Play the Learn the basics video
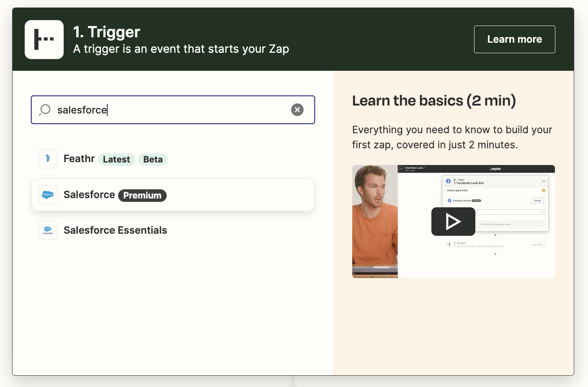Image resolution: width=588 pixels, height=387 pixels. pos(453,222)
